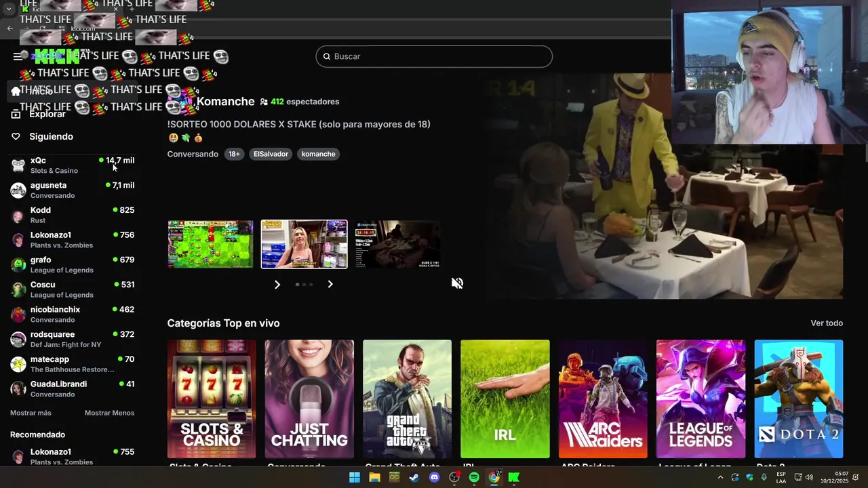This screenshot has height=488, width=868.
Task: Select the ElSalvador tag
Action: pos(271,154)
